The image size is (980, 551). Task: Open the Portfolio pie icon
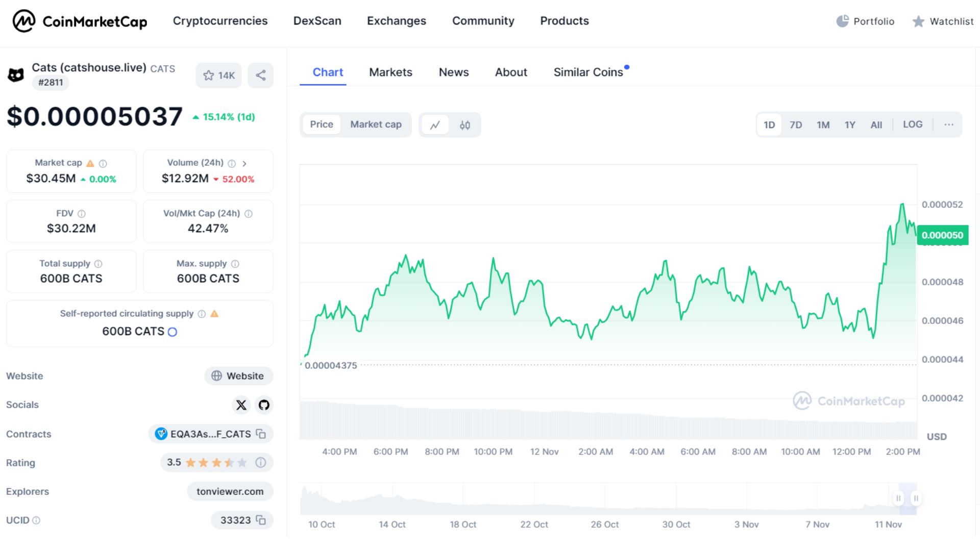842,21
